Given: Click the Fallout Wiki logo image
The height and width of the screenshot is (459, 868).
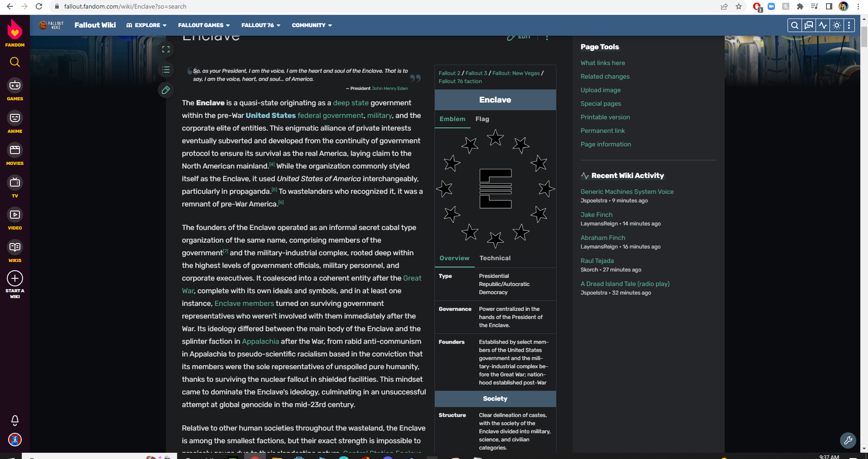Looking at the screenshot, I should (52, 25).
